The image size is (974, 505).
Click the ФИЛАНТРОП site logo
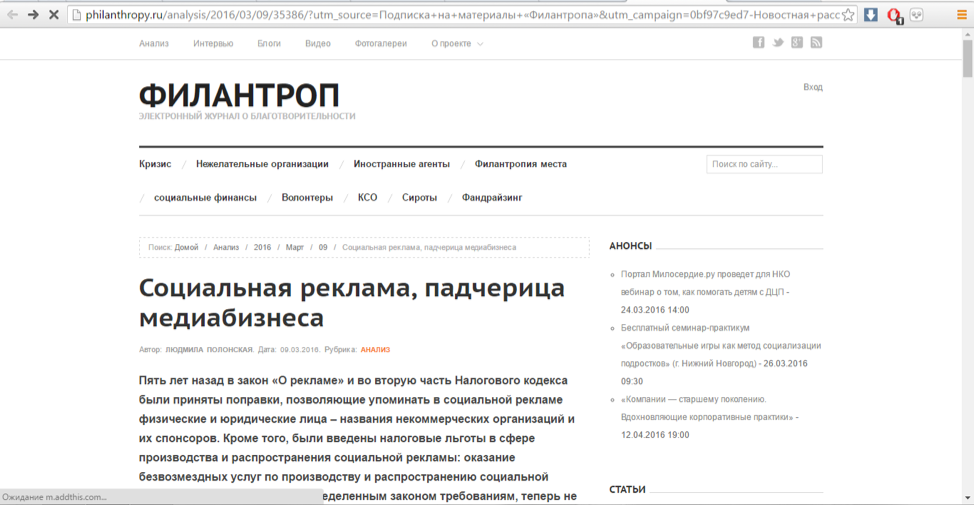click(x=239, y=96)
